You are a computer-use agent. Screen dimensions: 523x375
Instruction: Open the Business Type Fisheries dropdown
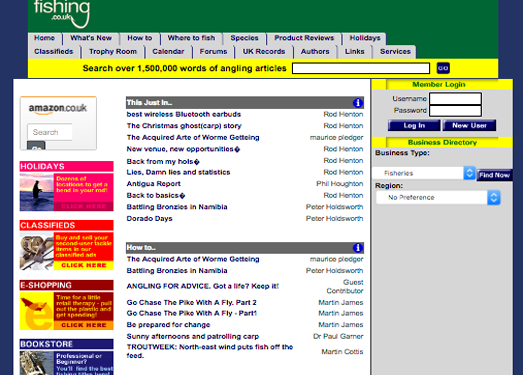click(424, 173)
